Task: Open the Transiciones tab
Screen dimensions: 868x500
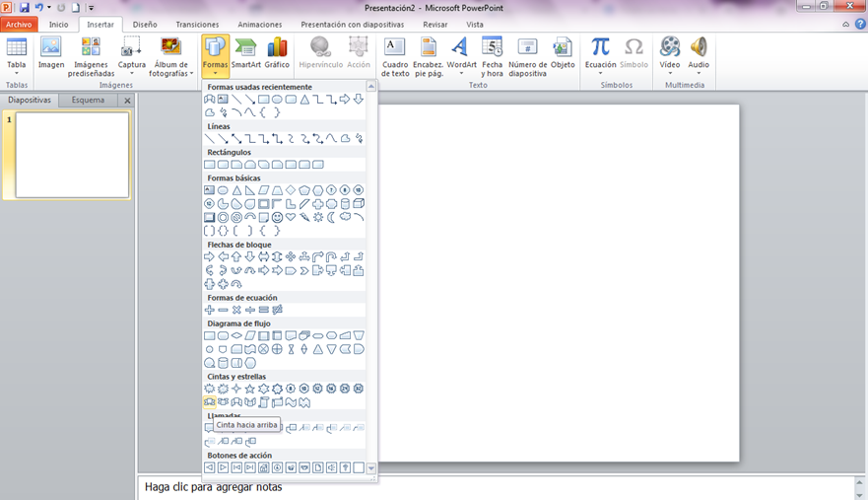Action: [197, 25]
